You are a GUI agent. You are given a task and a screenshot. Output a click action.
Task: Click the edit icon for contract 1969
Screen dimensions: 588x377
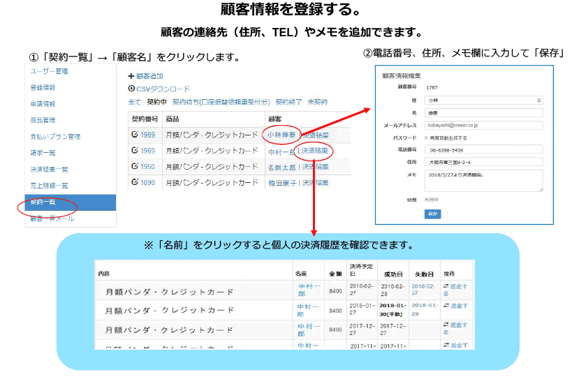coord(134,151)
